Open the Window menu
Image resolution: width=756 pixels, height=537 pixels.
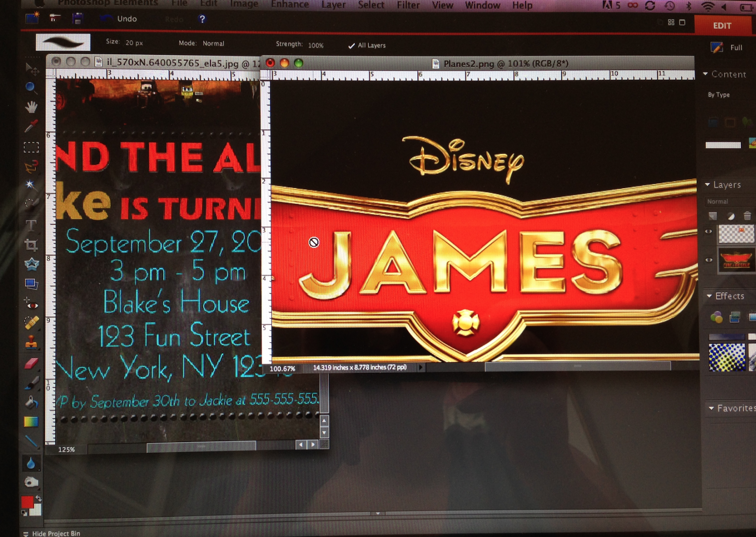click(482, 5)
